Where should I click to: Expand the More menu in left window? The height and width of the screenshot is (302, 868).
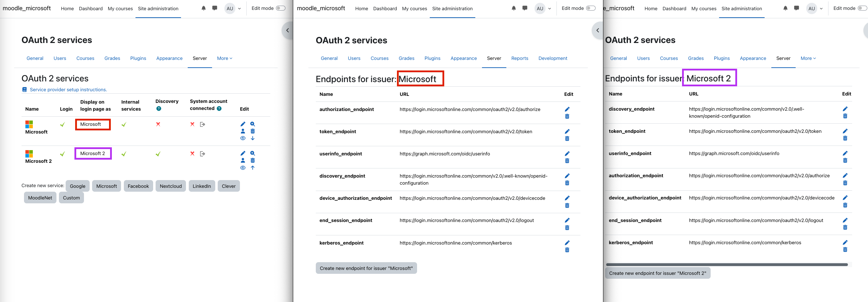[x=225, y=58]
